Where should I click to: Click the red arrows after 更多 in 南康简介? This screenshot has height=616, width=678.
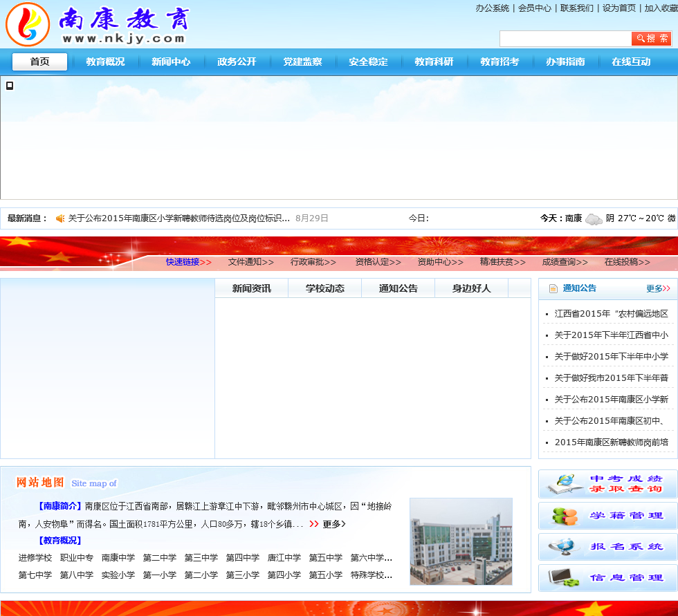click(314, 524)
